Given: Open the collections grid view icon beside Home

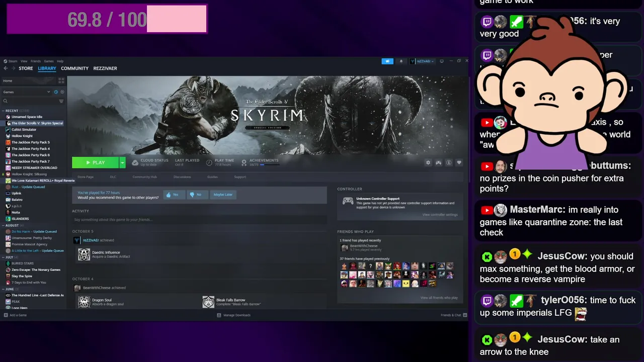Looking at the screenshot, I should pyautogui.click(x=61, y=80).
